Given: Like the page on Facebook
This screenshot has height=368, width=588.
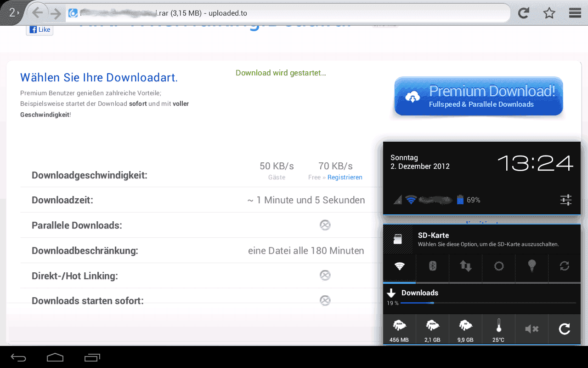Looking at the screenshot, I should click(x=40, y=29).
